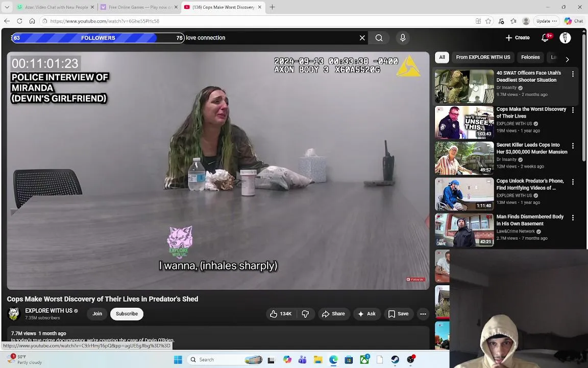The image size is (588, 368).
Task: Open Microsoft Teams taskbar icon
Action: click(303, 360)
